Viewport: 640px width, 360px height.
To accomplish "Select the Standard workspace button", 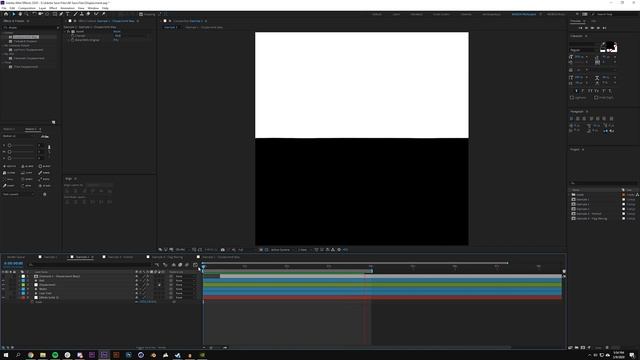I will tap(416, 14).
